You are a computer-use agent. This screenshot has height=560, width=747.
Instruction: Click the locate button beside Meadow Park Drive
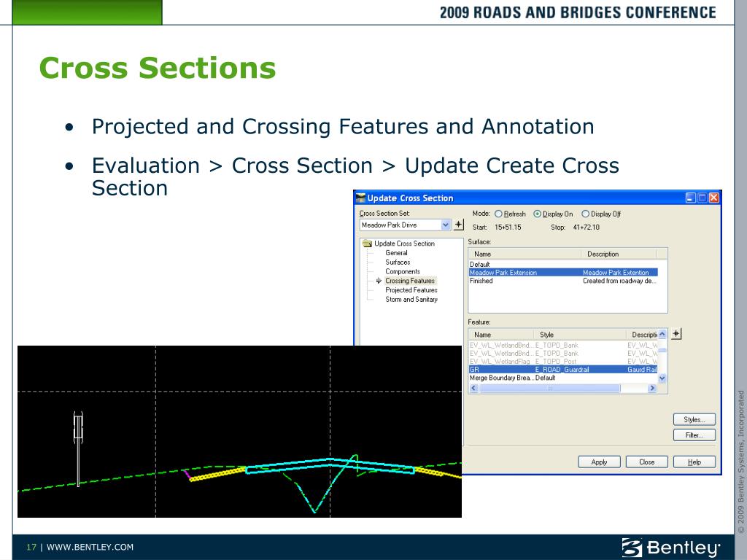pos(458,225)
